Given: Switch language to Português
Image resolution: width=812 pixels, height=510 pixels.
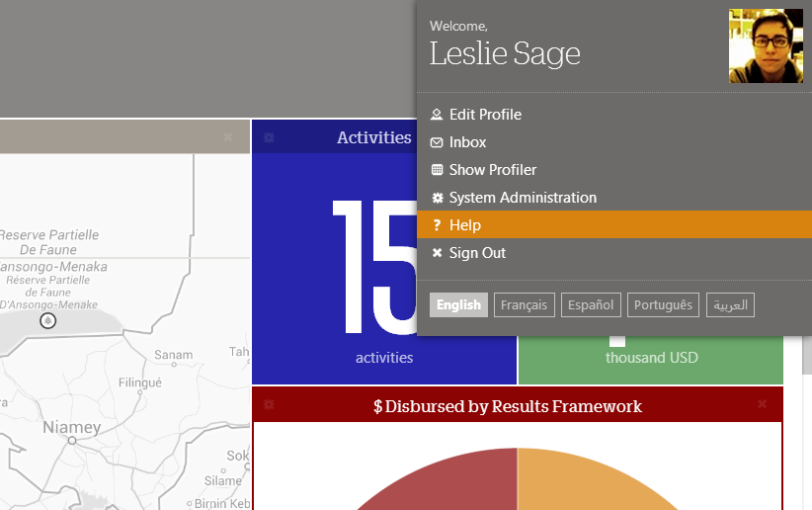Looking at the screenshot, I should point(664,304).
